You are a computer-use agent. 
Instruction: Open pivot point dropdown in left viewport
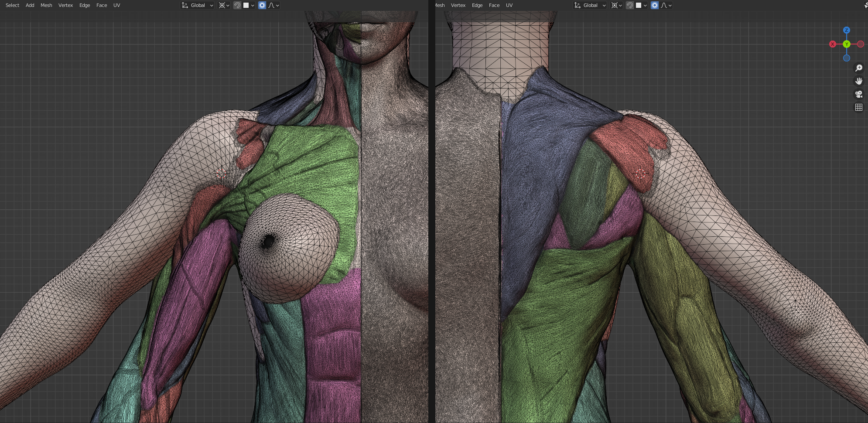click(x=224, y=5)
